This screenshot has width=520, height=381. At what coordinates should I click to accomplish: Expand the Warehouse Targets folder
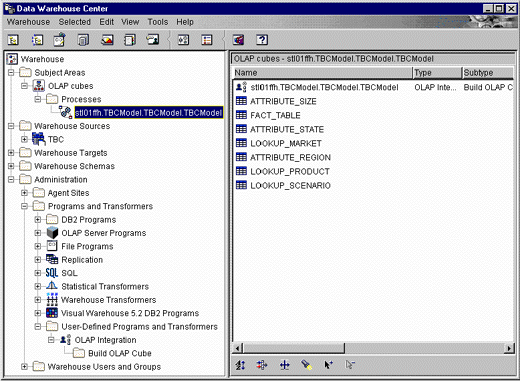coord(11,153)
